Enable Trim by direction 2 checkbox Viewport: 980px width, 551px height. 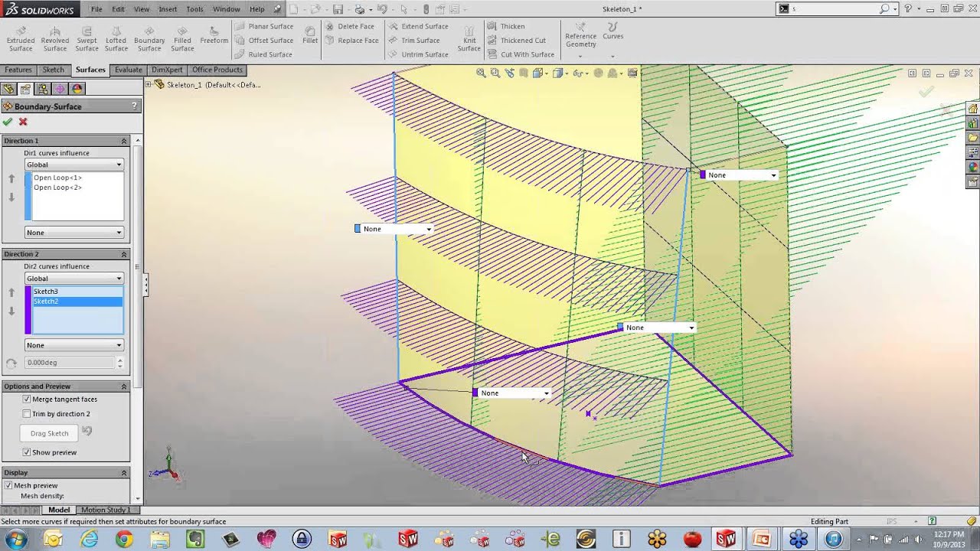[27, 414]
